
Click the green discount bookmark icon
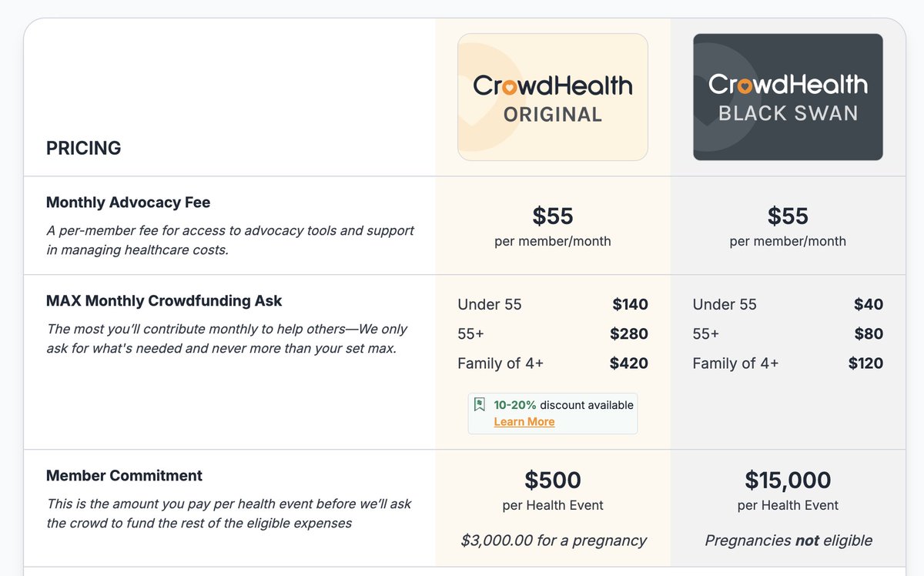point(480,405)
